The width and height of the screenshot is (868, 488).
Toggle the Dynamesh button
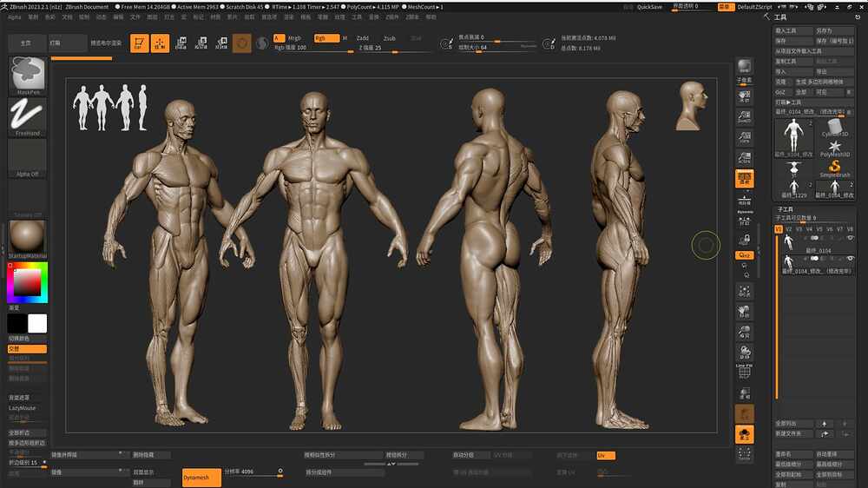point(201,477)
